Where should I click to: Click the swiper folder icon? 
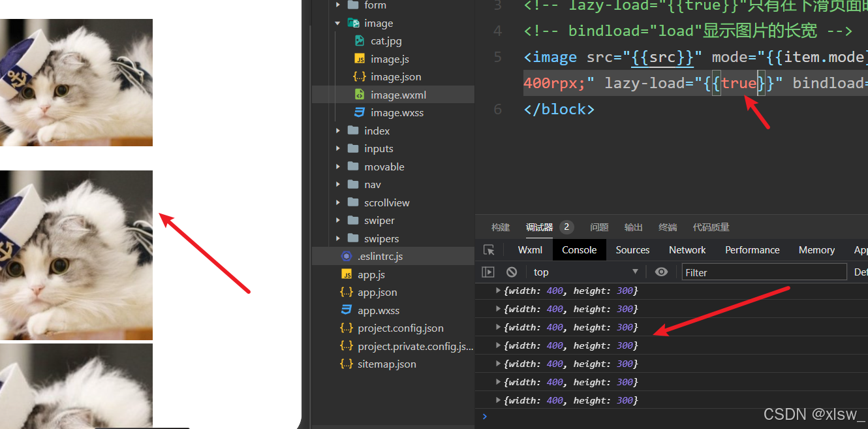pyautogui.click(x=353, y=220)
